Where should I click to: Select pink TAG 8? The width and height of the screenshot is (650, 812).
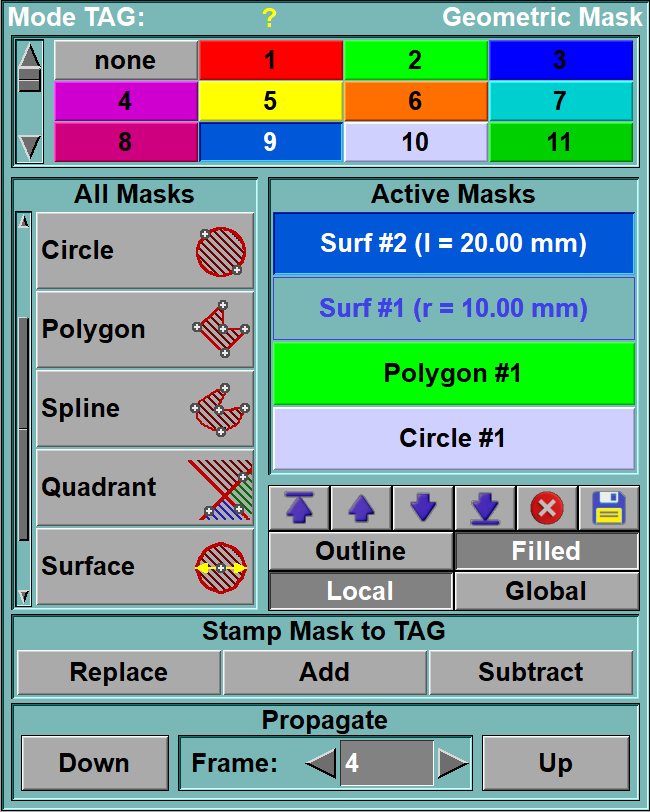[x=126, y=142]
